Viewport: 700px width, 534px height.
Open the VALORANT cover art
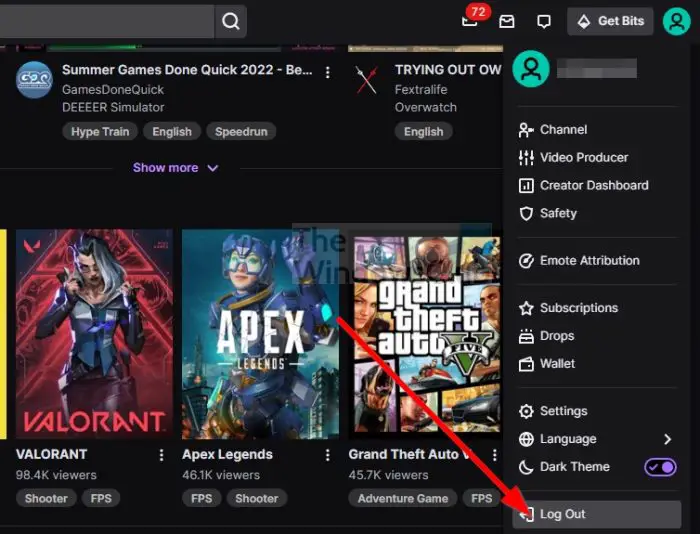tap(94, 334)
